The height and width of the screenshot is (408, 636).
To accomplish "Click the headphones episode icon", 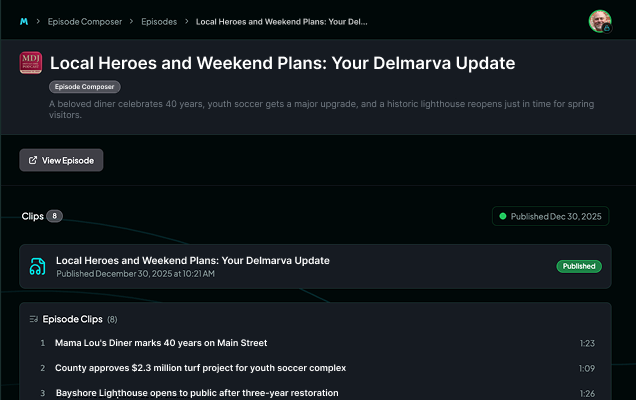I will click(x=38, y=266).
